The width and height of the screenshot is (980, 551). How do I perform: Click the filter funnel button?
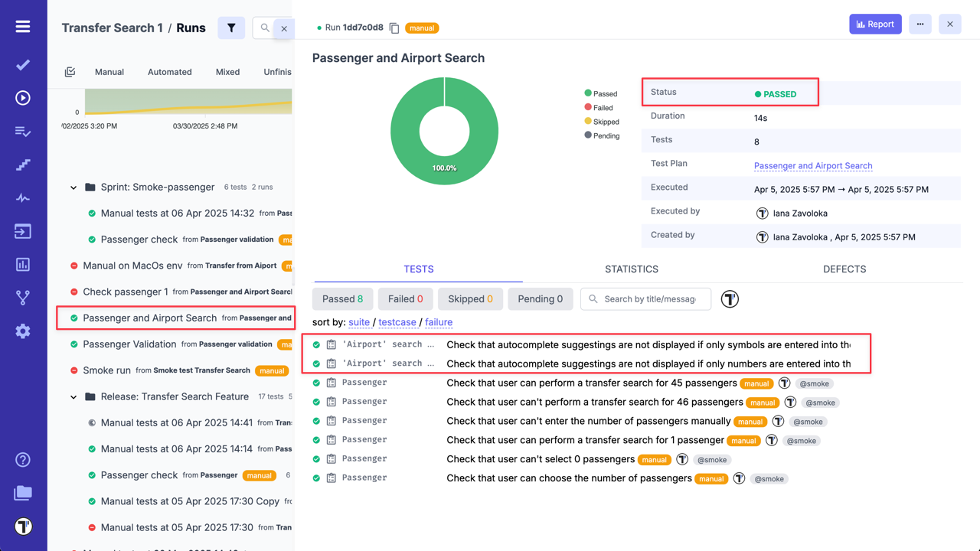[x=231, y=28]
